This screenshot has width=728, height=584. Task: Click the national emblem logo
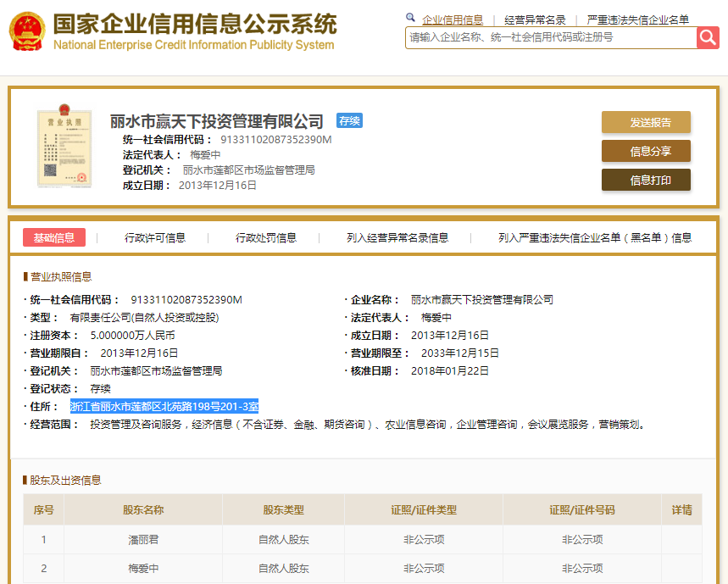pos(27,32)
